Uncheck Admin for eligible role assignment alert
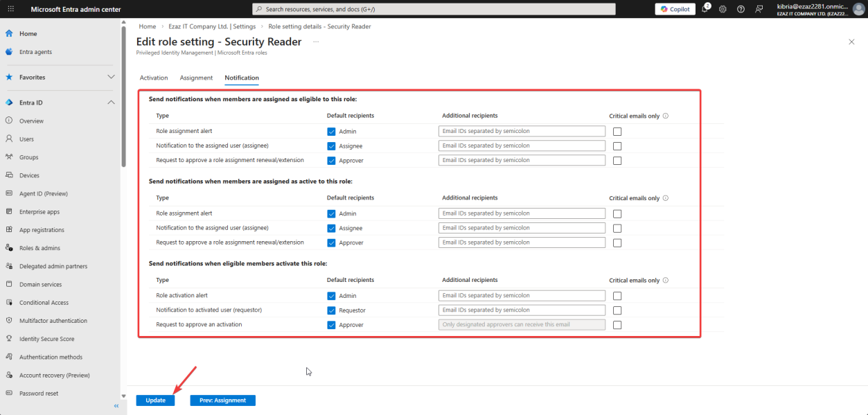 pyautogui.click(x=331, y=131)
